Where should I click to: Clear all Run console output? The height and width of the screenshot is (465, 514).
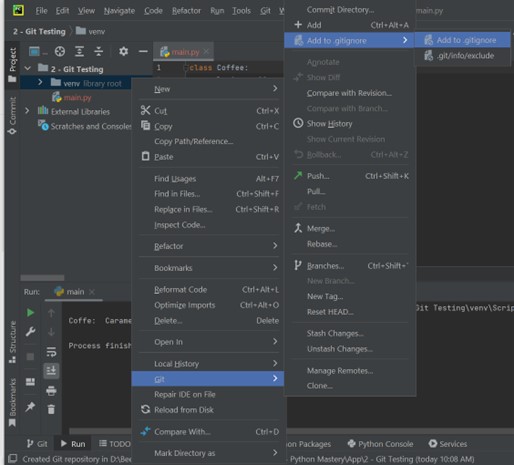tap(51, 409)
